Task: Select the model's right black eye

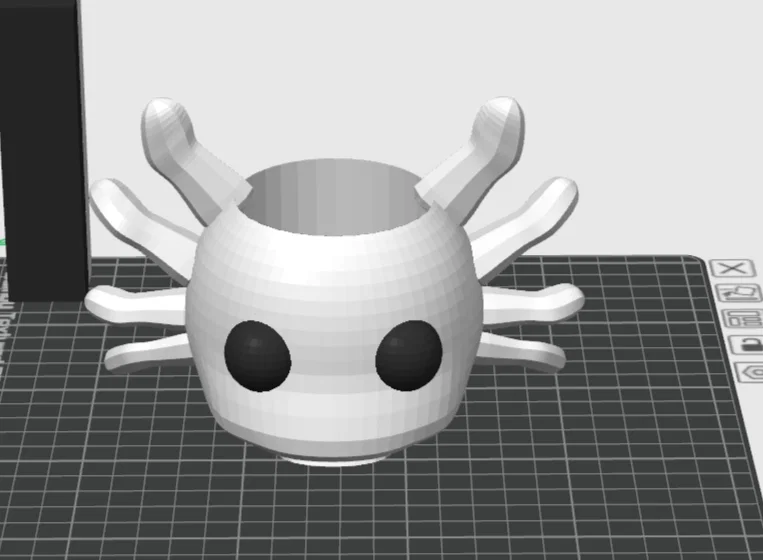Action: tap(409, 356)
